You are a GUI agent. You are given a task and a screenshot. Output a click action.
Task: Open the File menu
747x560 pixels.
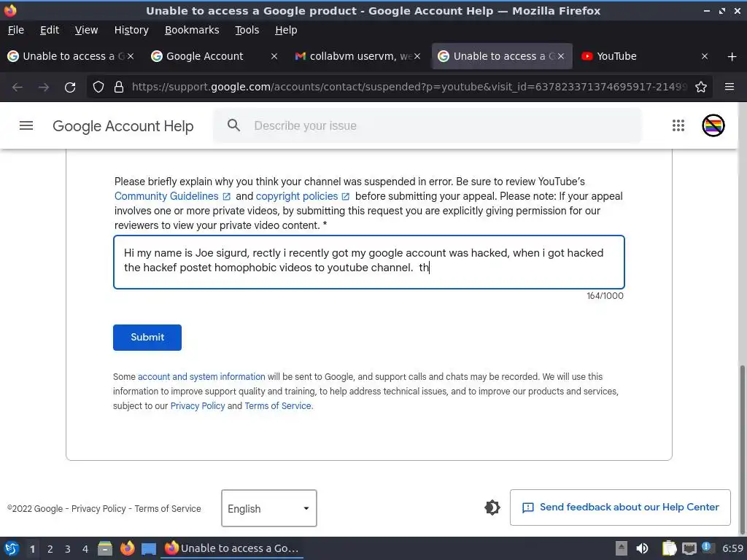click(16, 30)
